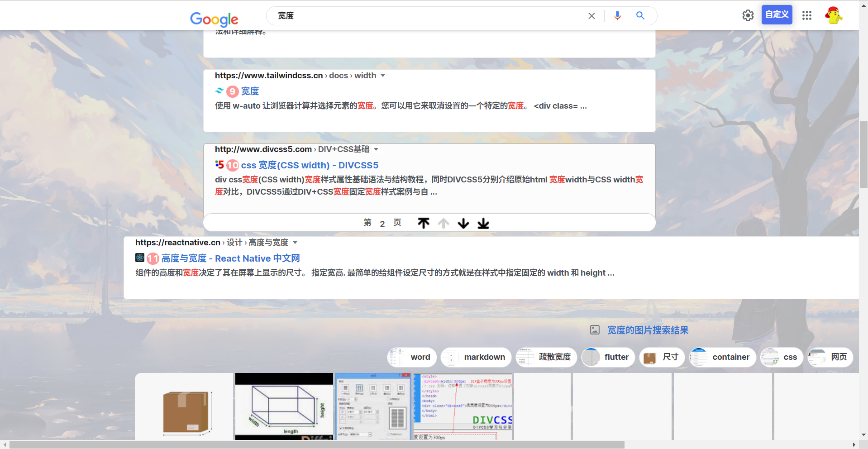Select the word image filter chip
Screen dimensions: 868x449
point(412,357)
